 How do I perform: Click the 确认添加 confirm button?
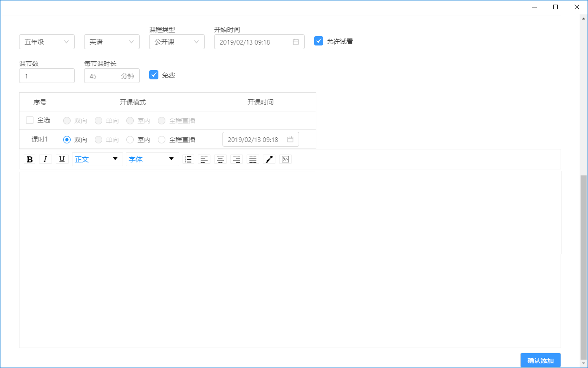pyautogui.click(x=540, y=360)
